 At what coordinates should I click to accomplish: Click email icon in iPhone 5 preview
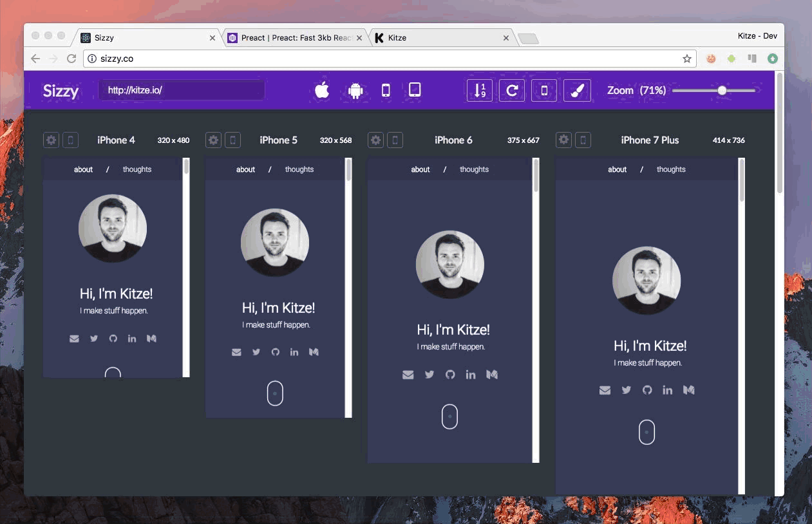(236, 352)
